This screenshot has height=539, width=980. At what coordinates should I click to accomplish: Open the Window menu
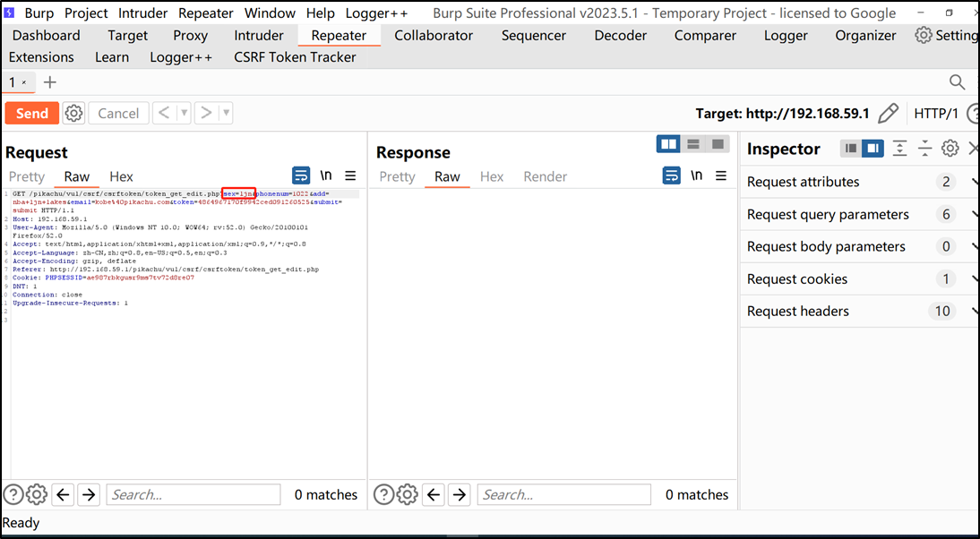click(270, 13)
